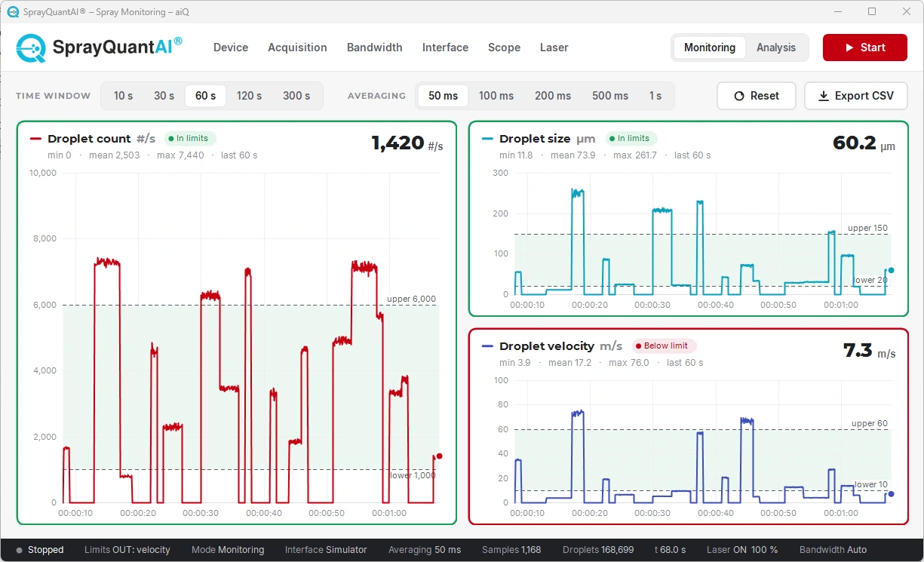This screenshot has width=924, height=562.
Task: Click Bandwidth Auto status entry
Action: 833,550
